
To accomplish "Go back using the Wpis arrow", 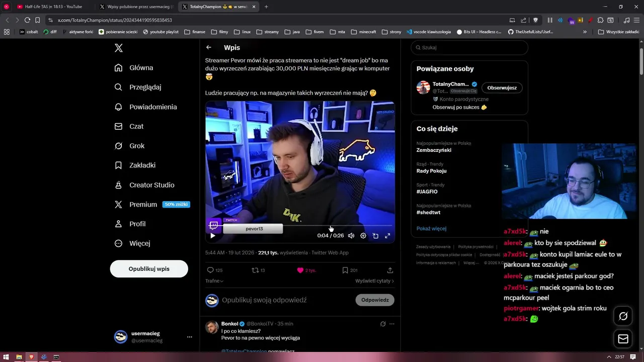I will 209,47.
